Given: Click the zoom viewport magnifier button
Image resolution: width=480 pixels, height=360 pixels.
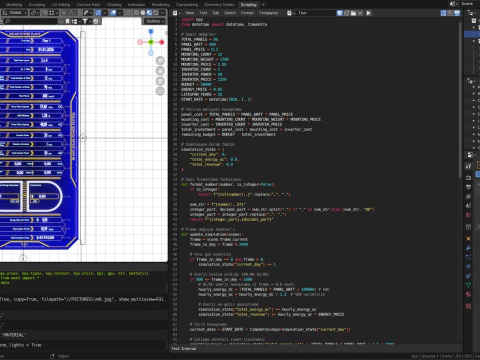Looking at the screenshot, I should click(160, 60).
